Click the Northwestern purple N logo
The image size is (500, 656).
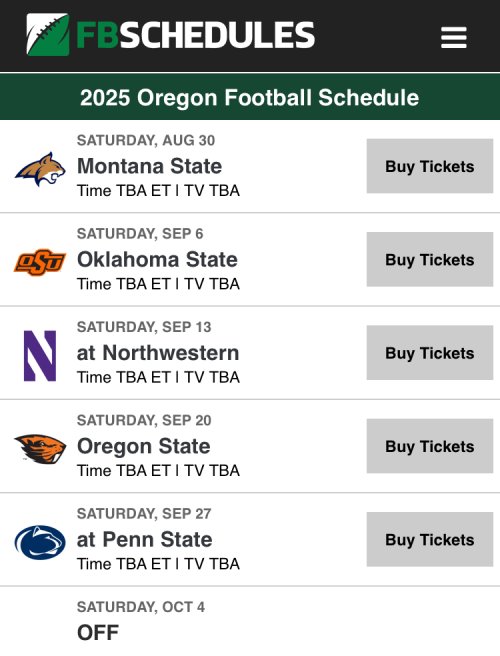pos(40,356)
